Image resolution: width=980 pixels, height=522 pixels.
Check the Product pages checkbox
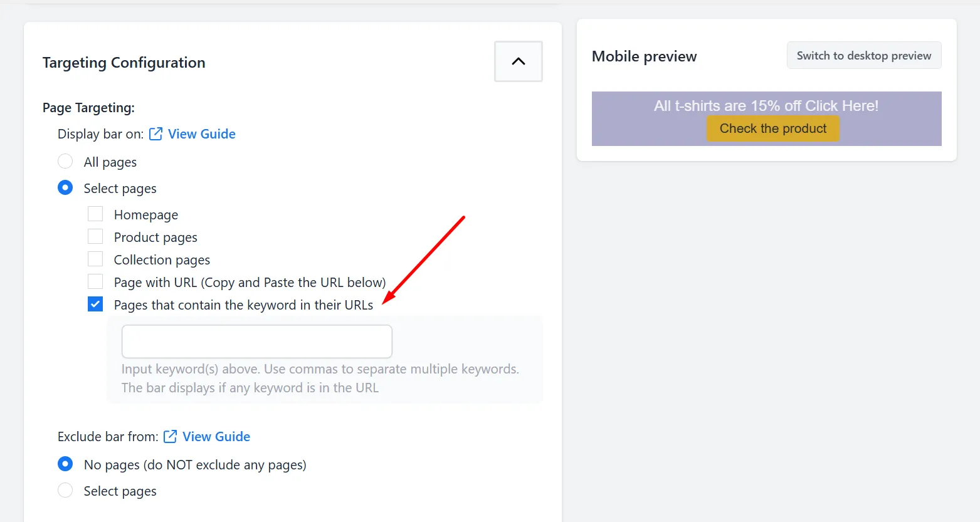95,237
